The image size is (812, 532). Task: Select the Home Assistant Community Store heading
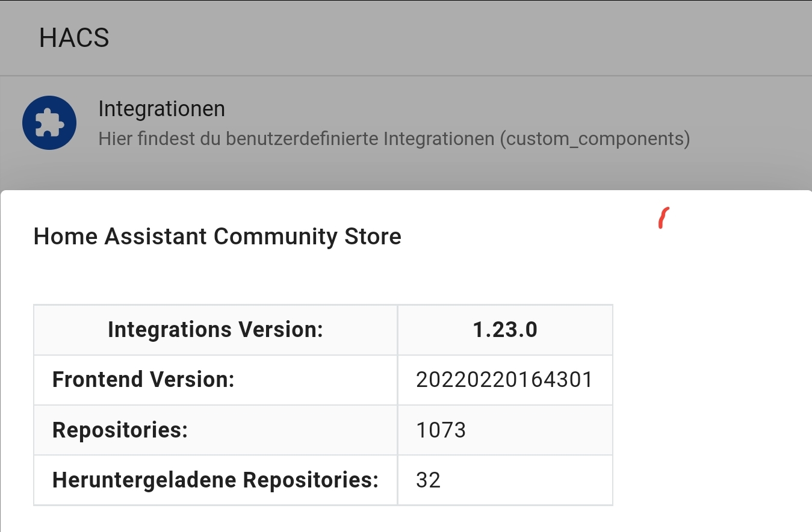tap(217, 237)
